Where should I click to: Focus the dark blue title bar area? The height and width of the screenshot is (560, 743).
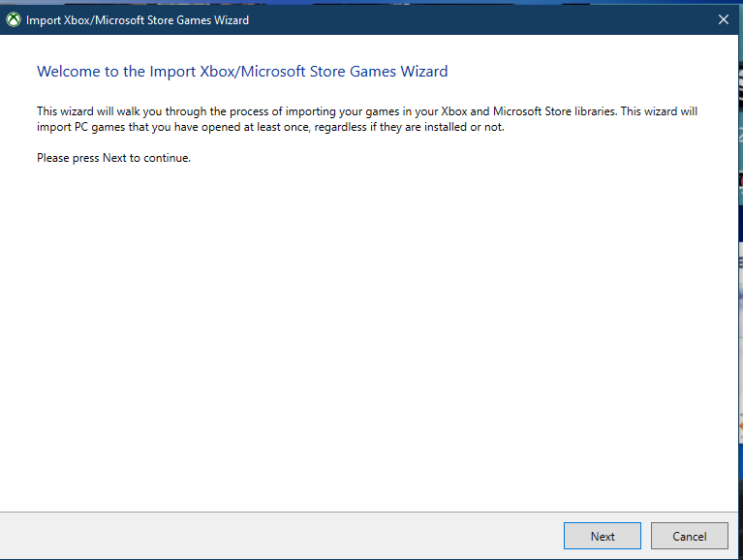point(474,20)
